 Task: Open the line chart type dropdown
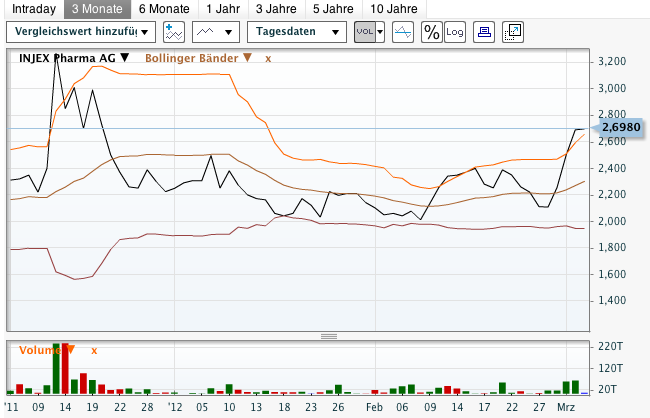click(x=216, y=32)
